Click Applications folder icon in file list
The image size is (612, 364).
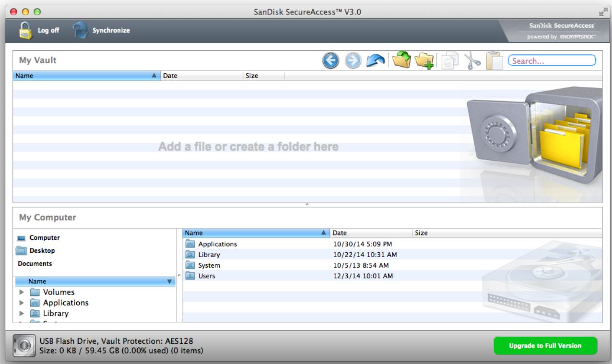coord(190,244)
